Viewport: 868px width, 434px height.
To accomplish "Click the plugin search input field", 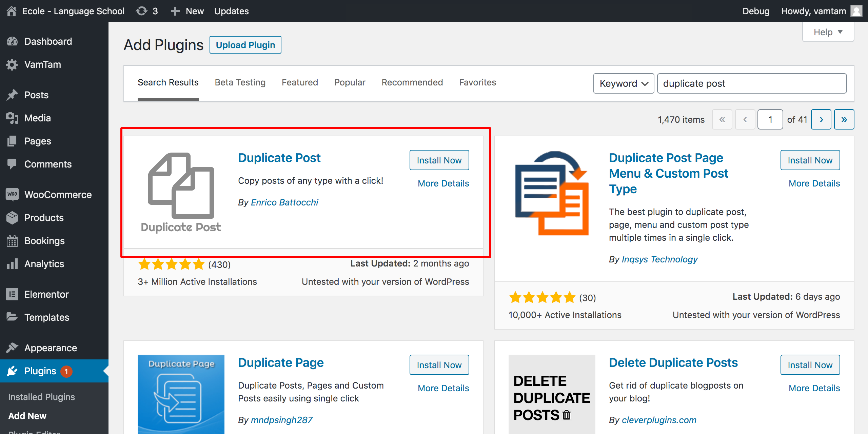I will pos(751,83).
